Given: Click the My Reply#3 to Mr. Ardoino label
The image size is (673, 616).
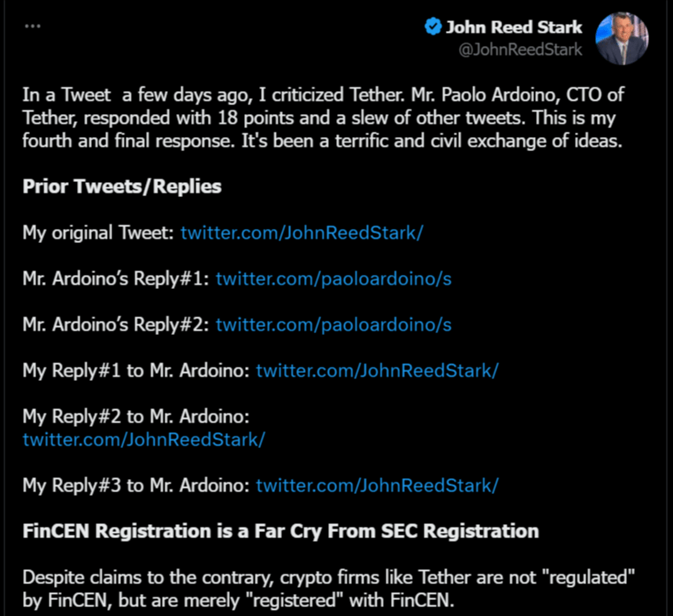Looking at the screenshot, I should click(x=136, y=485).
